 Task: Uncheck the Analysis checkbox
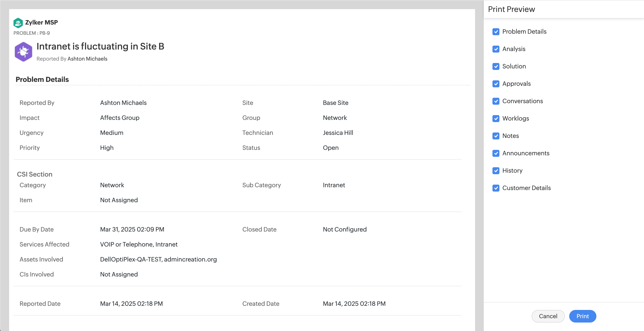(x=496, y=49)
